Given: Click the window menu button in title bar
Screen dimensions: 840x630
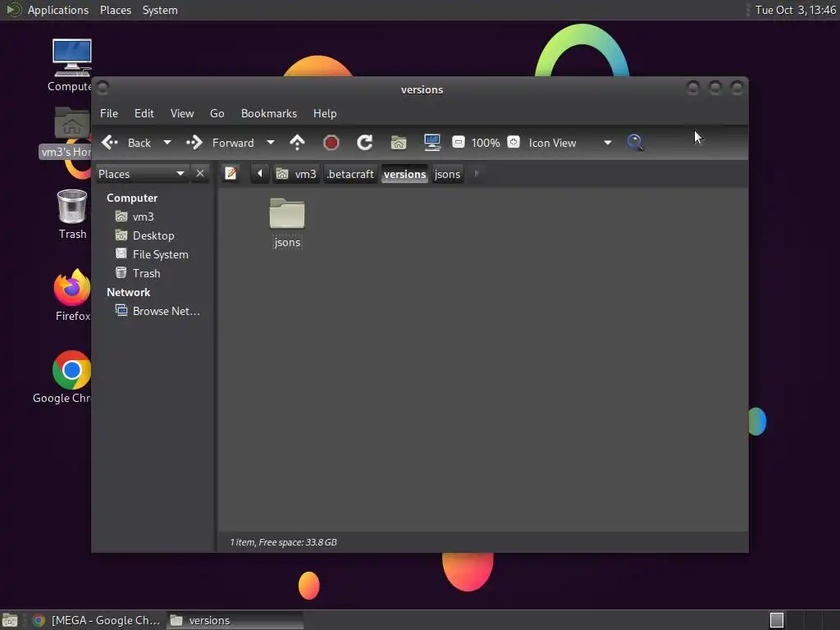Looking at the screenshot, I should point(103,87).
